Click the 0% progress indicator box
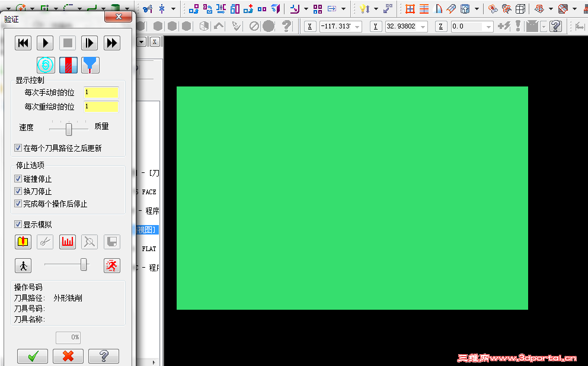Image resolution: width=588 pixels, height=366 pixels. (68, 337)
